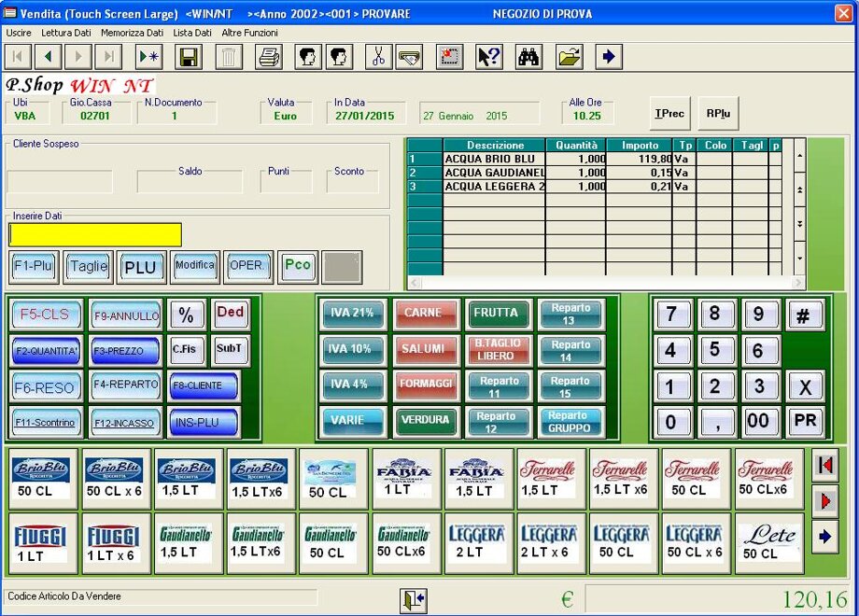Click the scissors cut icon
Viewport: 859px width, 616px height.
tap(378, 57)
